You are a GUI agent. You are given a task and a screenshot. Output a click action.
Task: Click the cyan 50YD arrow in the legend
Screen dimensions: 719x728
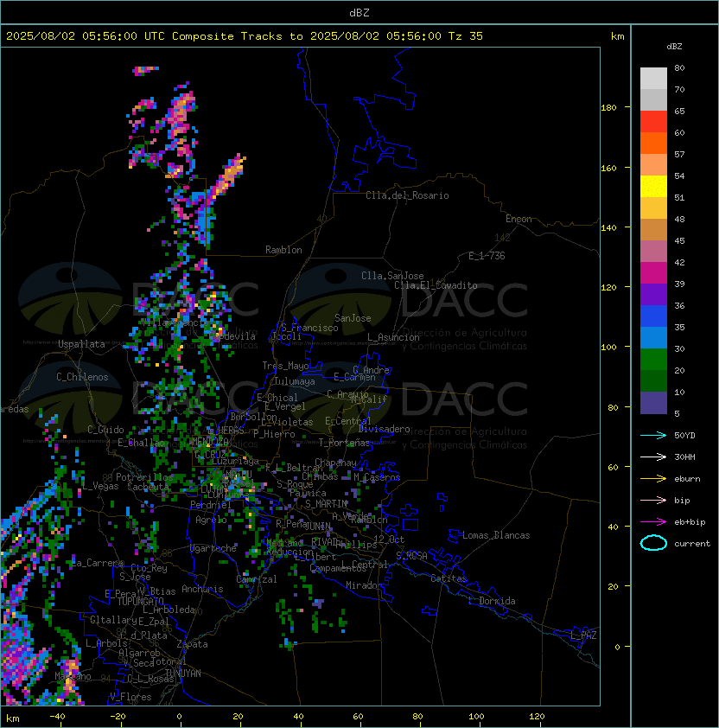coord(653,435)
